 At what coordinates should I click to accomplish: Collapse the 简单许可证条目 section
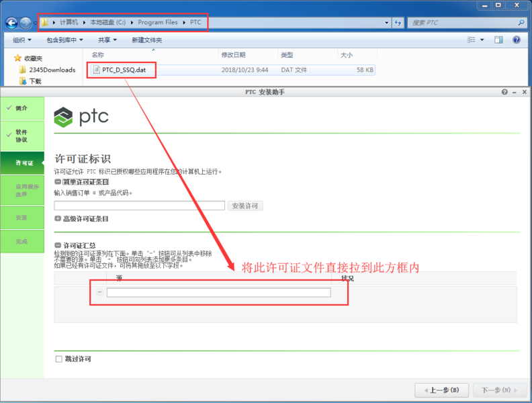click(x=58, y=182)
